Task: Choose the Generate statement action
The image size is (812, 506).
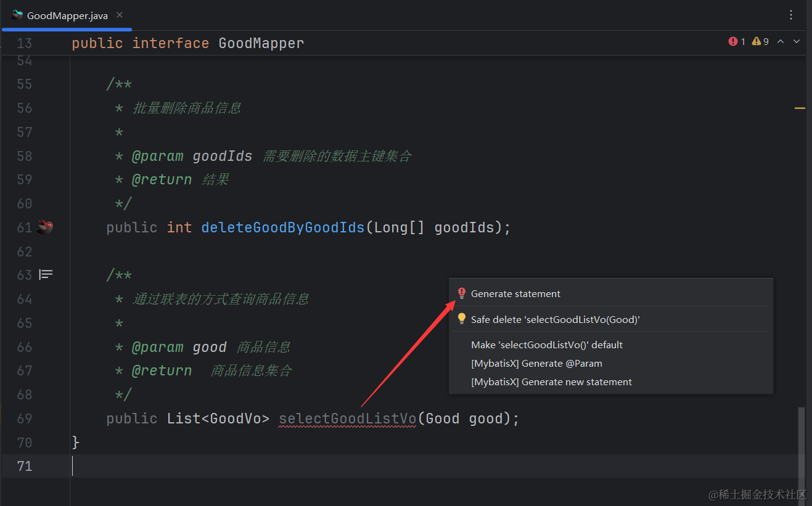Action: [515, 294]
